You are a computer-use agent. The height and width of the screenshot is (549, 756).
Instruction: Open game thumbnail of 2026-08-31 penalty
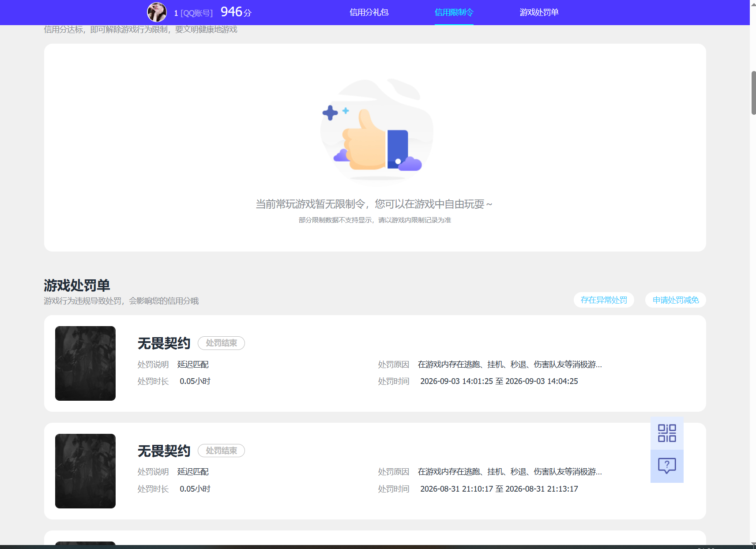[85, 471]
